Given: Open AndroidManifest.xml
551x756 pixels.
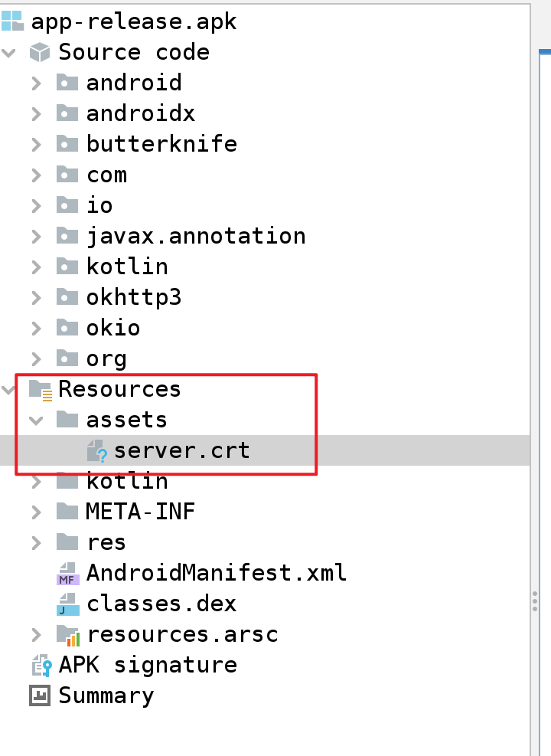Looking at the screenshot, I should [x=216, y=573].
